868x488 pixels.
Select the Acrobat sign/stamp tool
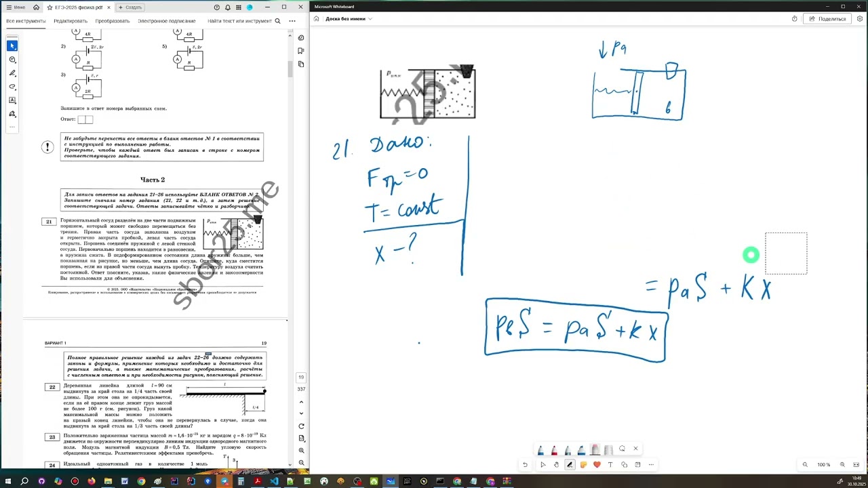[12, 114]
